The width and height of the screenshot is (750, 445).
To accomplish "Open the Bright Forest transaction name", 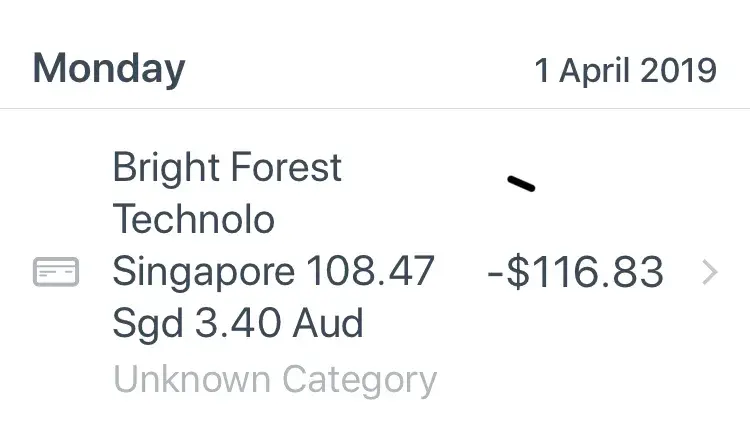I will 227,167.
